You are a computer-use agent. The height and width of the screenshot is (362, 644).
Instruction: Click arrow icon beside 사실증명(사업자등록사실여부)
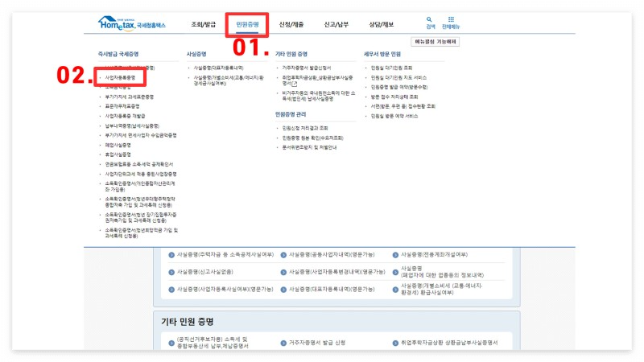pos(171,290)
